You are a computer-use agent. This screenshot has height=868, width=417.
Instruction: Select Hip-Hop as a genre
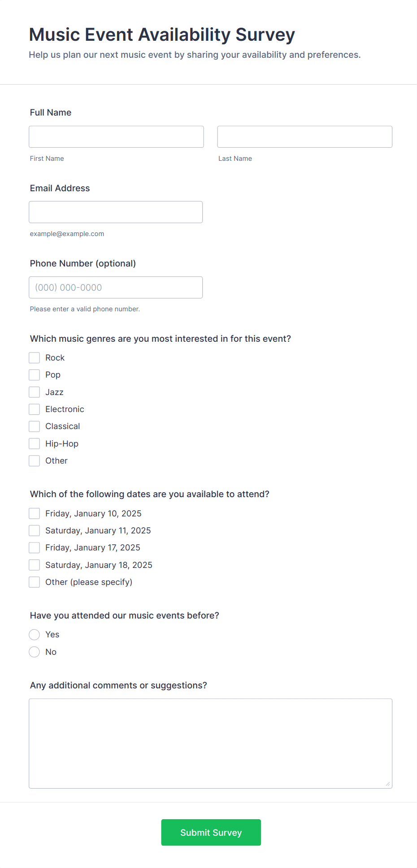pos(35,444)
